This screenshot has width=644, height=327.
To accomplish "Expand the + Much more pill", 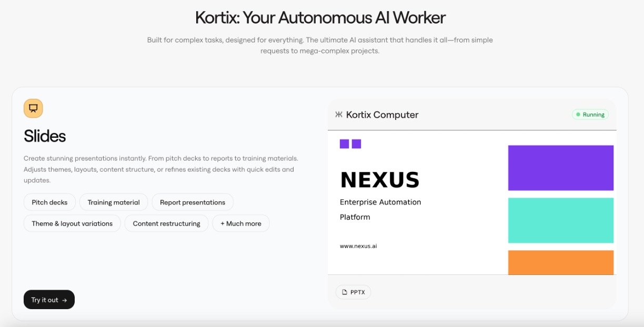I will coord(241,223).
